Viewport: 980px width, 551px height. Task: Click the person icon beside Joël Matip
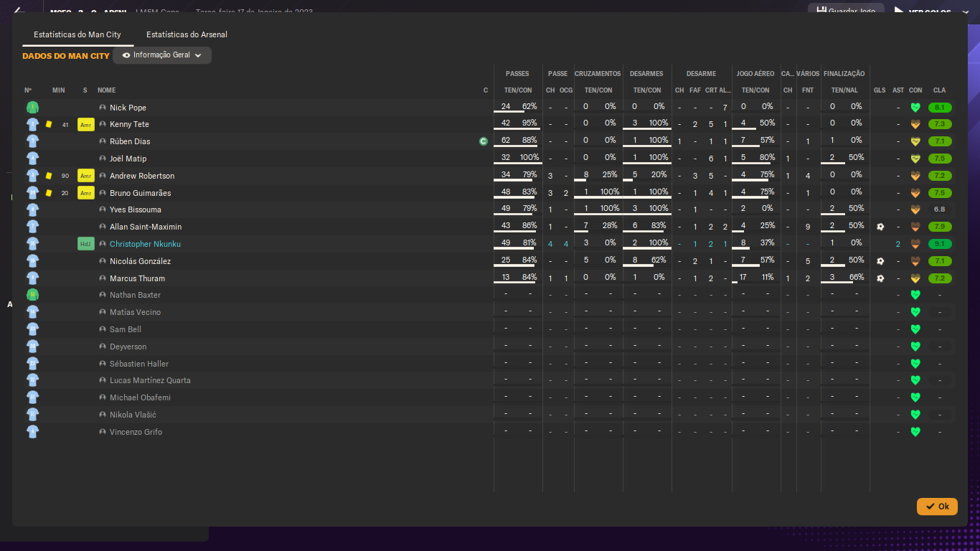[103, 159]
